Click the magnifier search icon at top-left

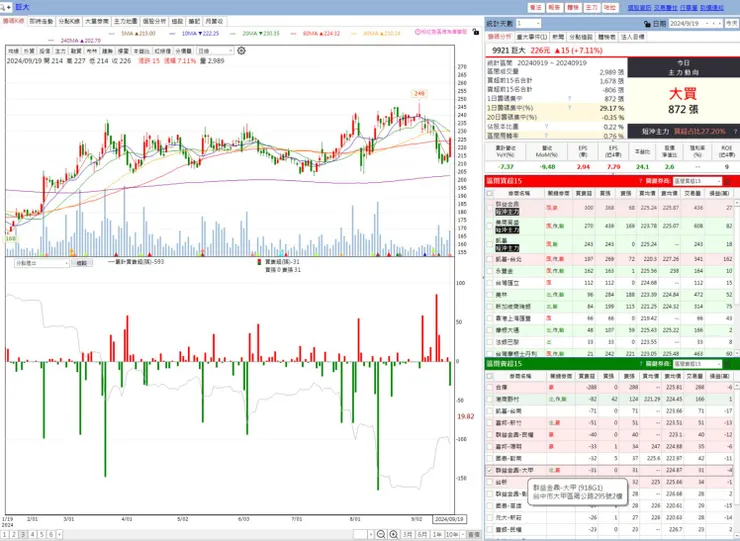(3, 7)
